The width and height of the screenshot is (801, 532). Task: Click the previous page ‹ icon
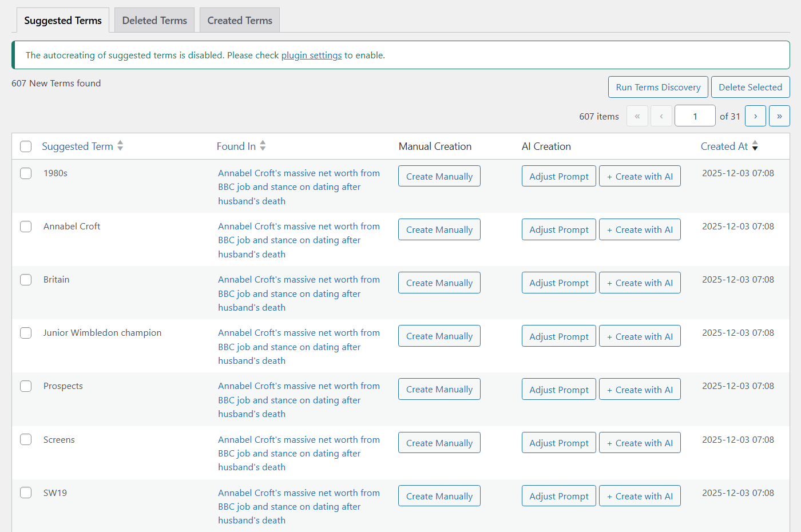[661, 116]
